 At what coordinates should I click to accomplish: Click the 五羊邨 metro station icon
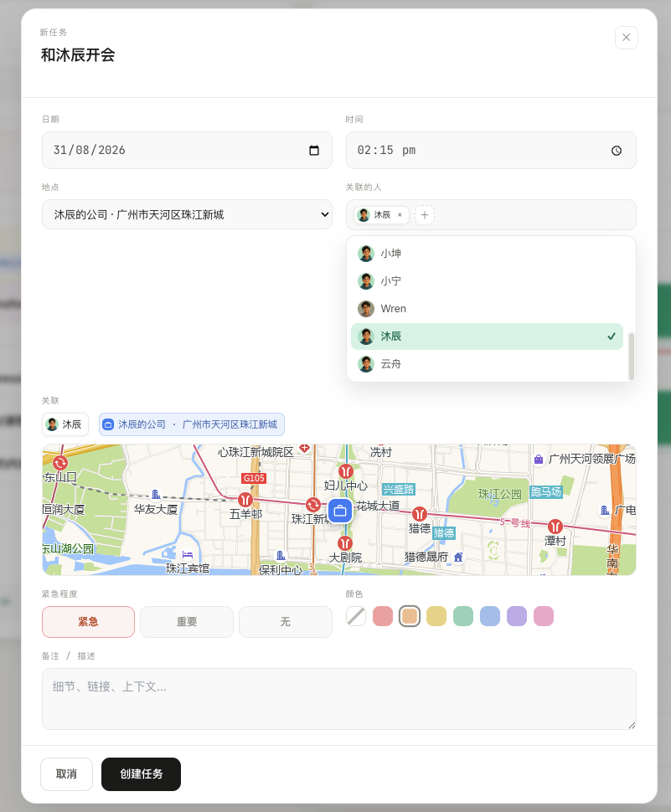tap(245, 500)
